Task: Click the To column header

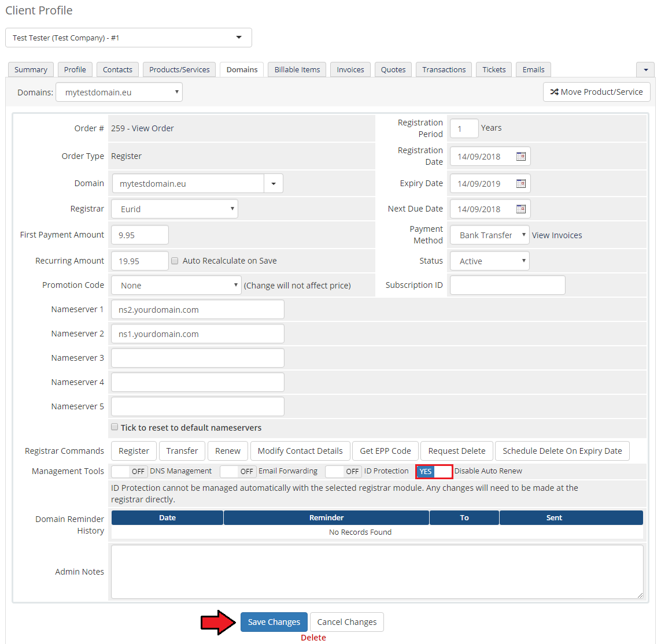Action: (x=464, y=517)
